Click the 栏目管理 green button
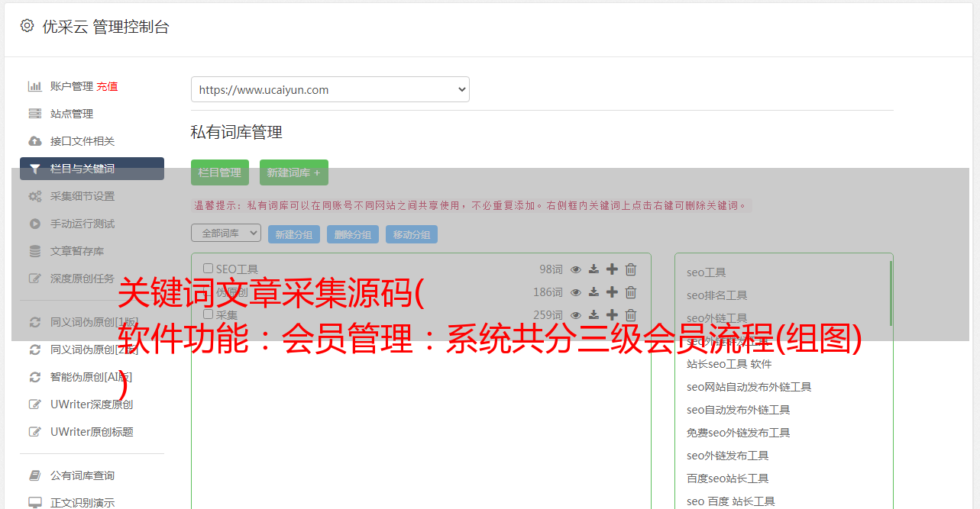 point(220,172)
